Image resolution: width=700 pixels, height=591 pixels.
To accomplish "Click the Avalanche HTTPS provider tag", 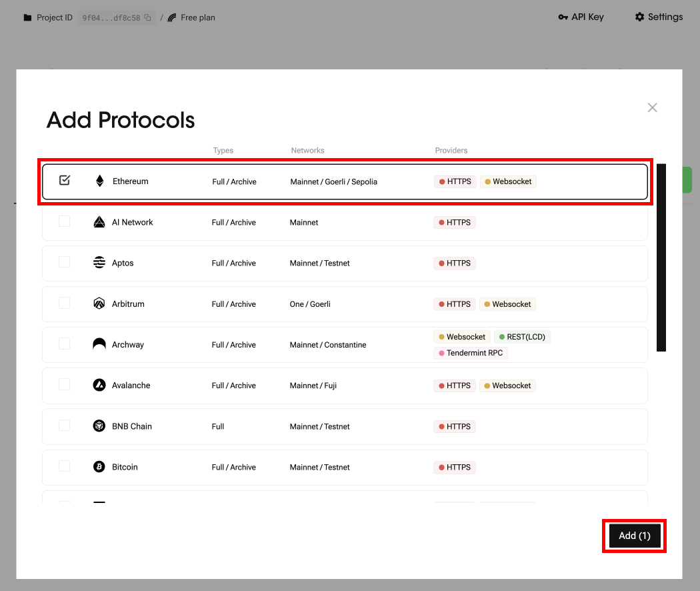I will click(455, 386).
